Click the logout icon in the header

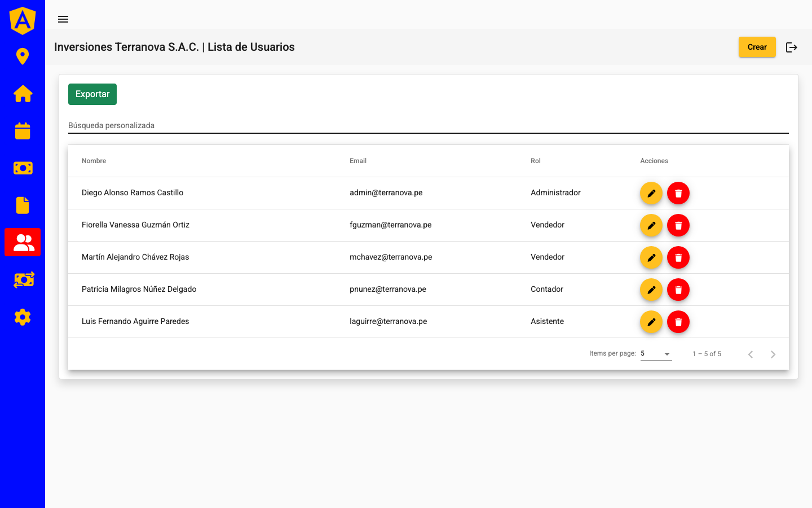tap(792, 47)
